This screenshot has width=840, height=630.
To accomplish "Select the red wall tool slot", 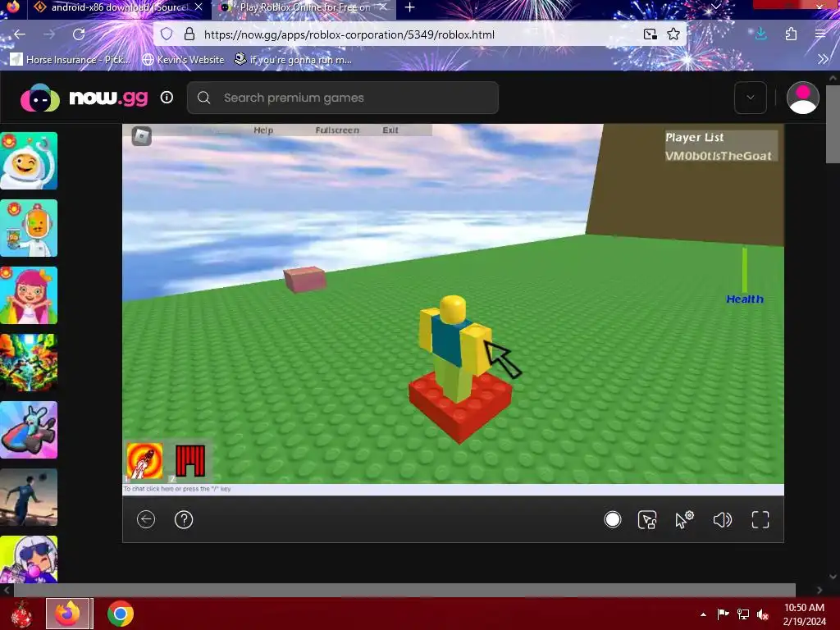I will click(190, 461).
